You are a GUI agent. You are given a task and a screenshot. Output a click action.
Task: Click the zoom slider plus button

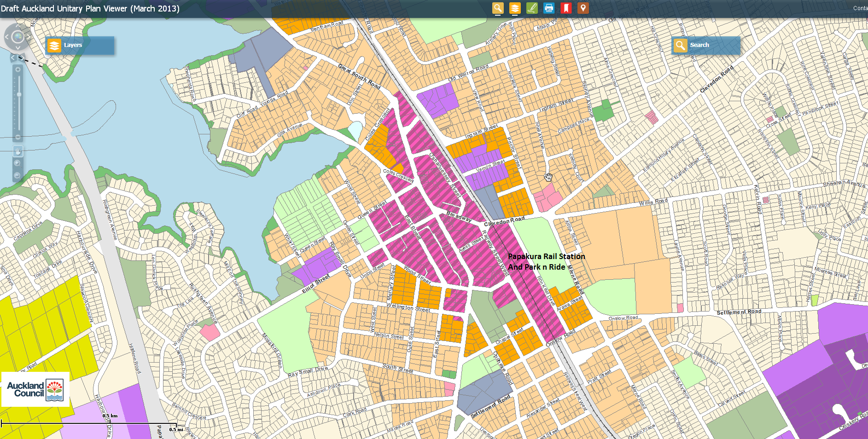18,70
